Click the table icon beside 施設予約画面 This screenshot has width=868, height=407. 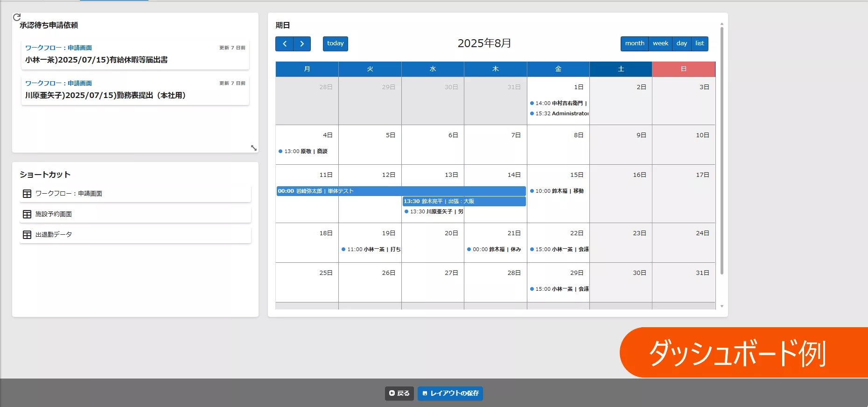tap(27, 214)
